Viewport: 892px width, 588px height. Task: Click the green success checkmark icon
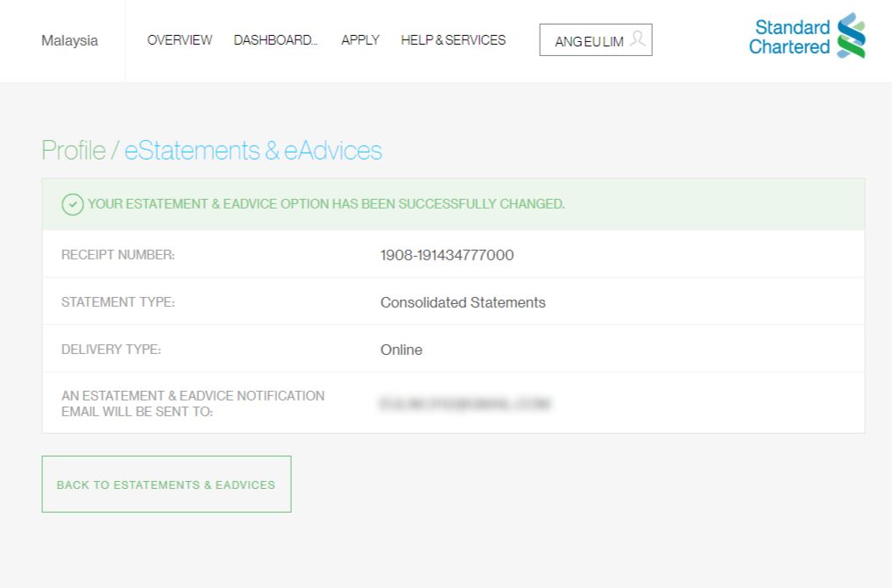point(72,204)
